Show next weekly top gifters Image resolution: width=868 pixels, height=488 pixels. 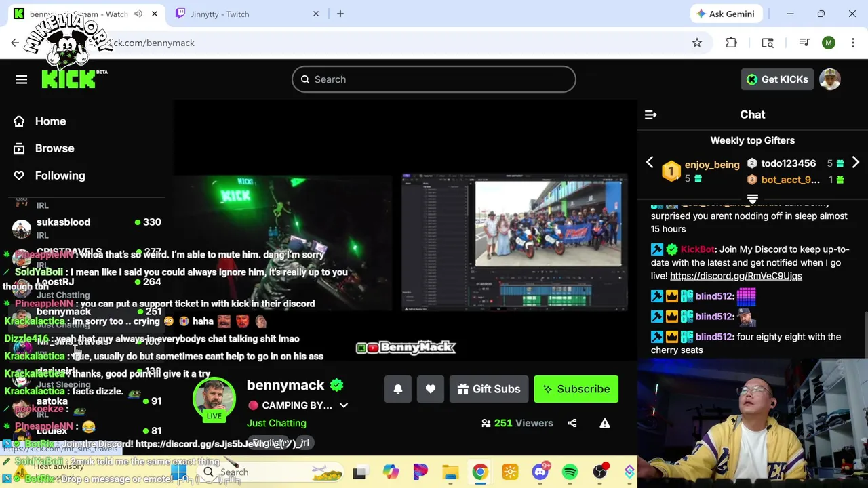855,163
